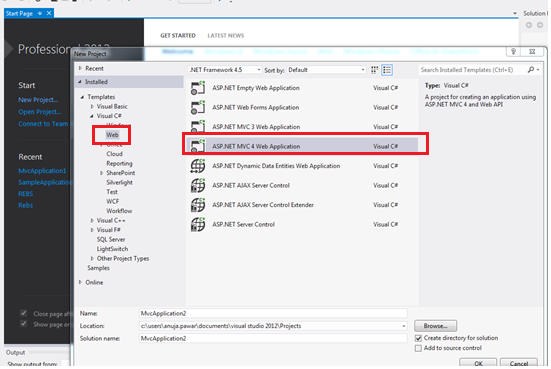The image size is (551, 369).
Task: Expand the Online node
Action: point(80,282)
